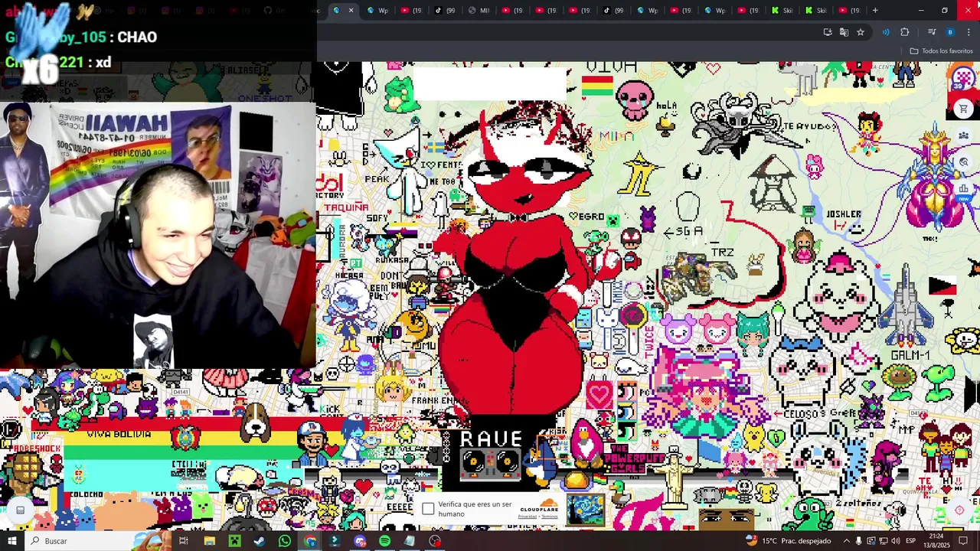
Task: Switch to the TikTok tab left of MII
Action: pyautogui.click(x=446, y=11)
